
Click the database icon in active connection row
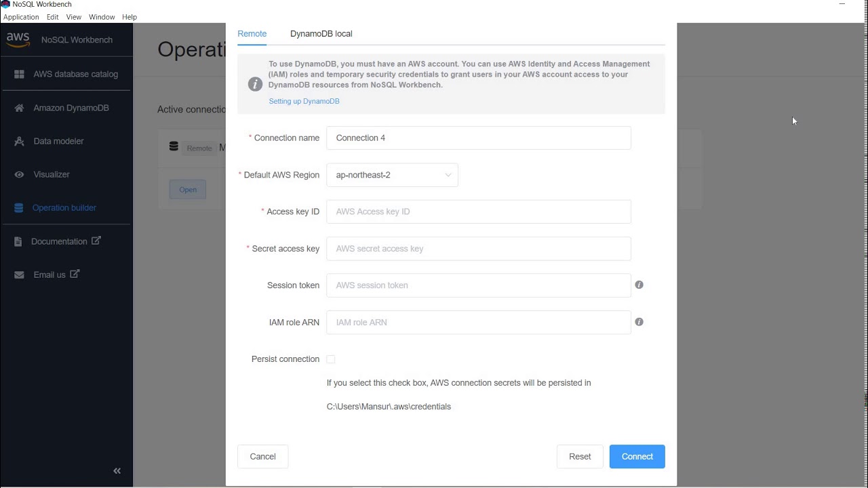point(174,146)
